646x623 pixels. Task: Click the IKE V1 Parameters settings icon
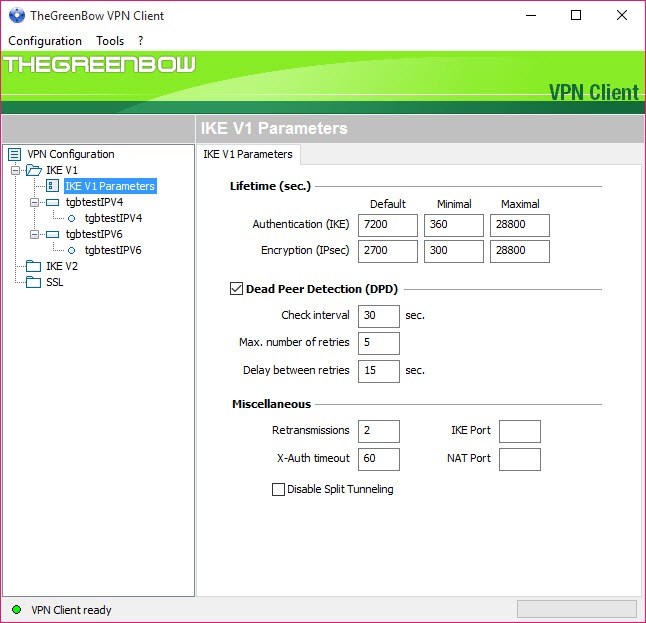(52, 186)
